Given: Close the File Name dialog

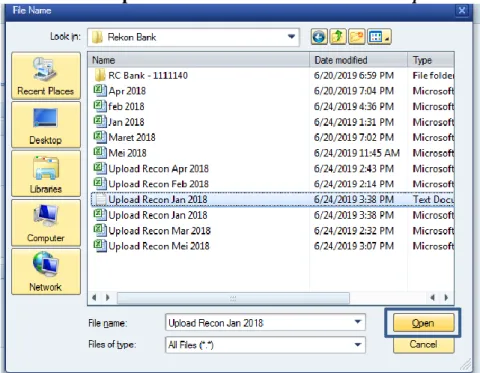Looking at the screenshot, I should 462,11.
